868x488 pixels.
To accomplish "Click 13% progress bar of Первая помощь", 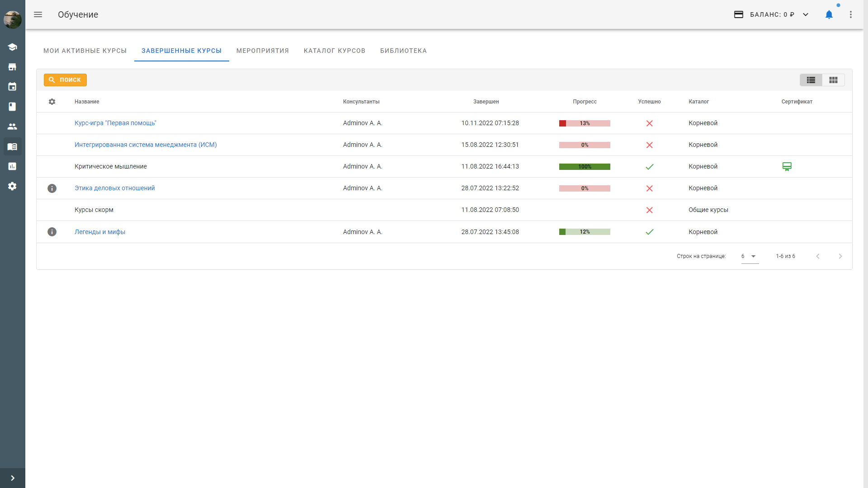I will pos(585,123).
